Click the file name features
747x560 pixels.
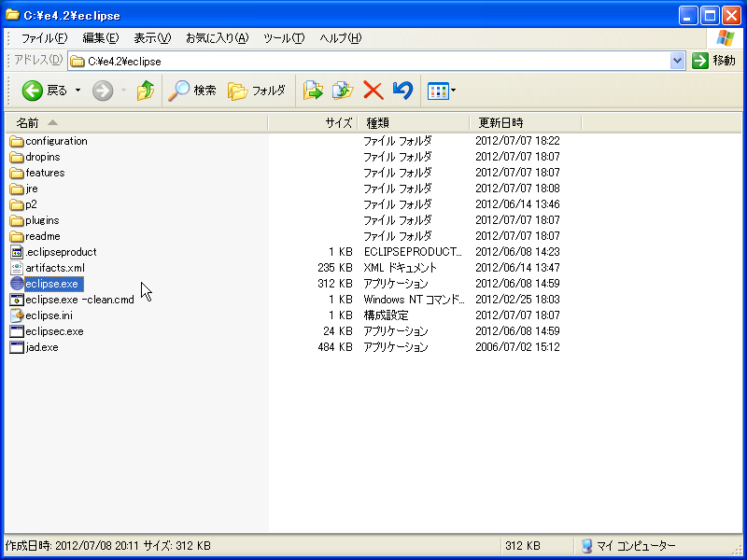[x=45, y=173]
